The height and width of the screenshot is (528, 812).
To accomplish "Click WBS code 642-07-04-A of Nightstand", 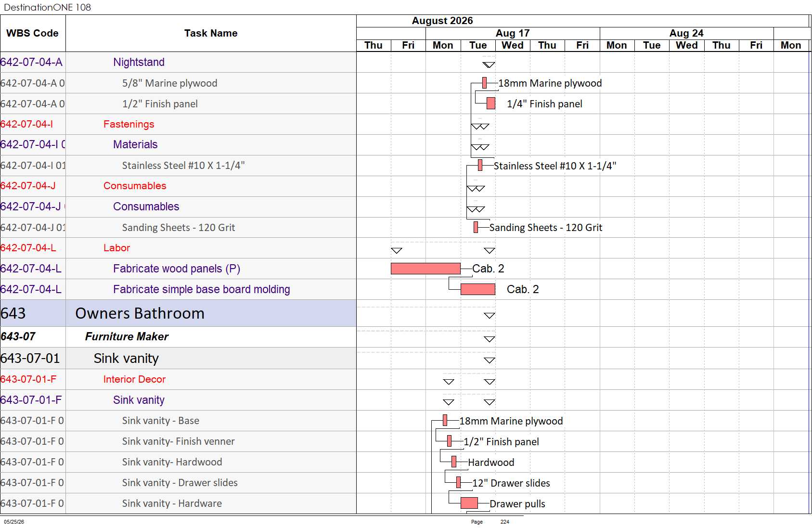I will coord(31,62).
